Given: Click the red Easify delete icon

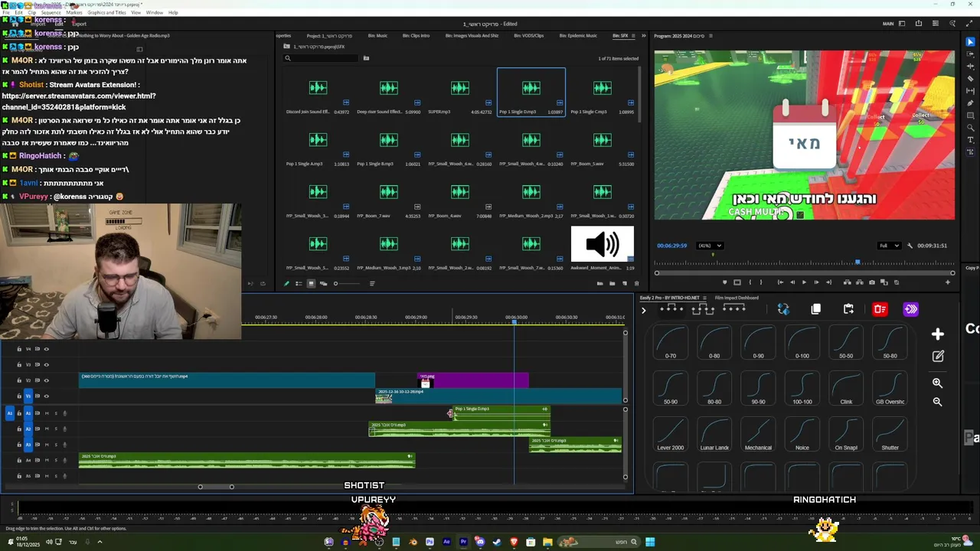Looking at the screenshot, I should point(880,309).
